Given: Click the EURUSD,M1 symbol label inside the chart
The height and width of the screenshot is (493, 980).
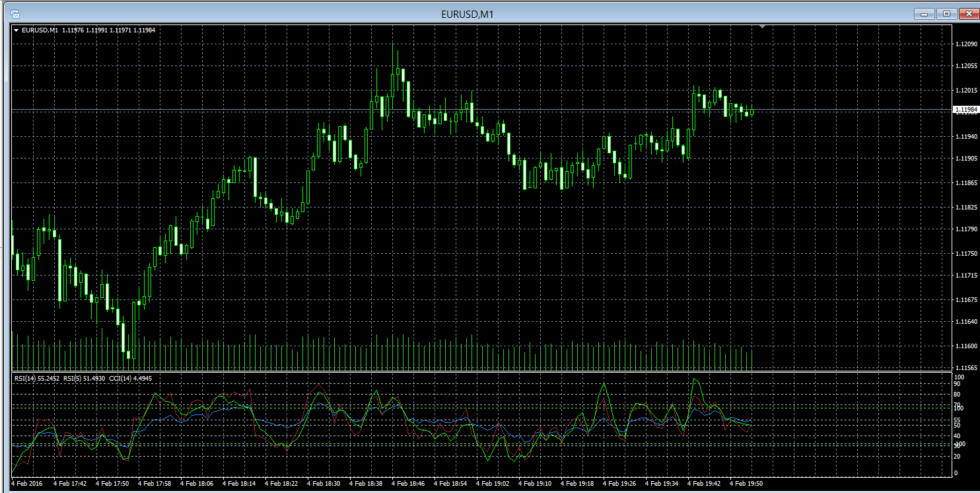Looking at the screenshot, I should [40, 30].
